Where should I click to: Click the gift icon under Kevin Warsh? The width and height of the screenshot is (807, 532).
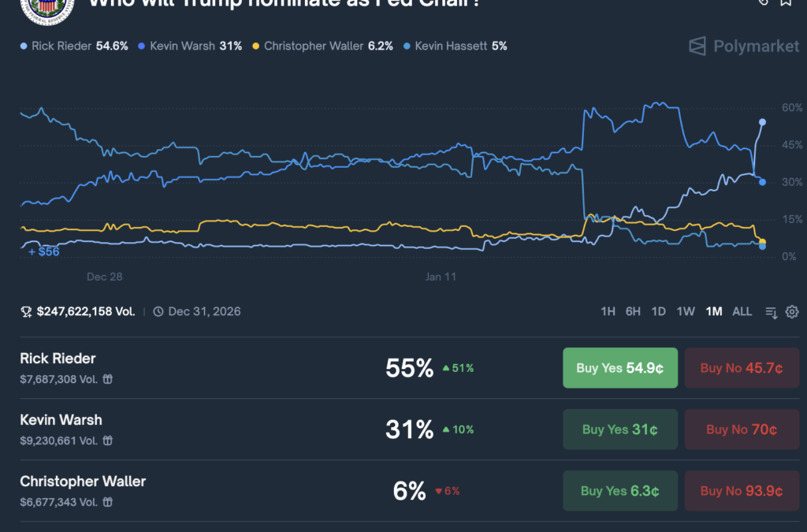108,441
